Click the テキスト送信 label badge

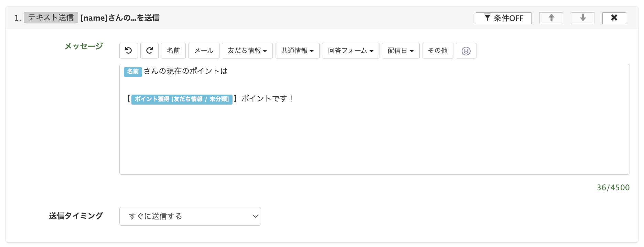(51, 18)
